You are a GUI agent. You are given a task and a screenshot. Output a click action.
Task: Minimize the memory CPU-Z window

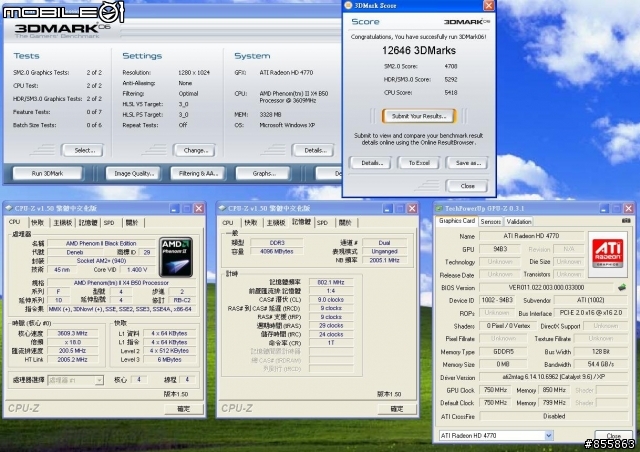point(388,209)
